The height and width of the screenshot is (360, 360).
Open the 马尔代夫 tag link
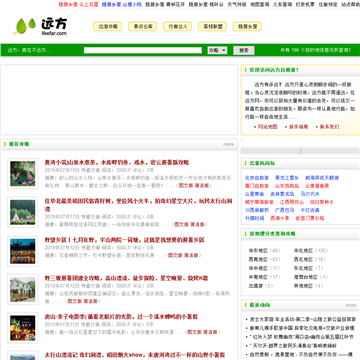pos(310,194)
